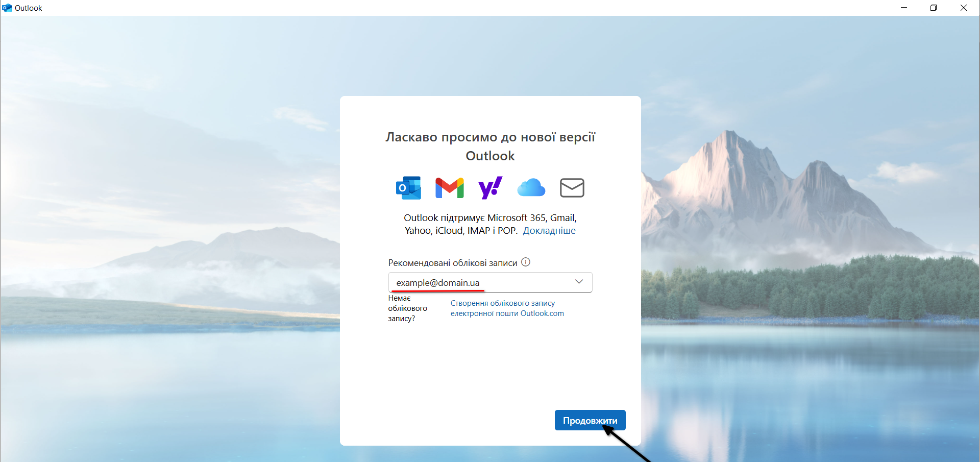This screenshot has height=462, width=980.
Task: Click the Немає облікового запису text
Action: pyautogui.click(x=407, y=308)
